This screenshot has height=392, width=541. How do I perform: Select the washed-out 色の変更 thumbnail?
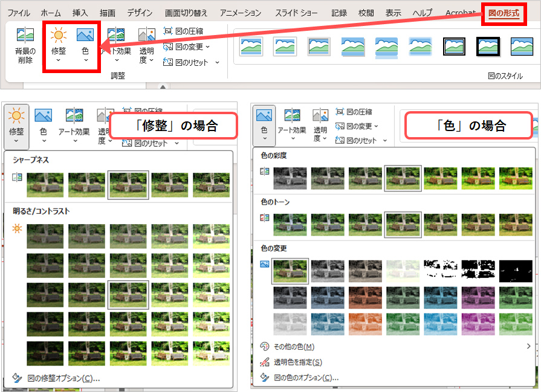pos(403,271)
